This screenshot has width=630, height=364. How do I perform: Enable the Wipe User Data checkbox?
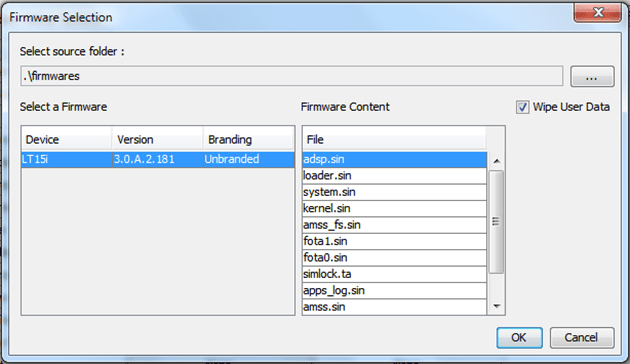(522, 107)
